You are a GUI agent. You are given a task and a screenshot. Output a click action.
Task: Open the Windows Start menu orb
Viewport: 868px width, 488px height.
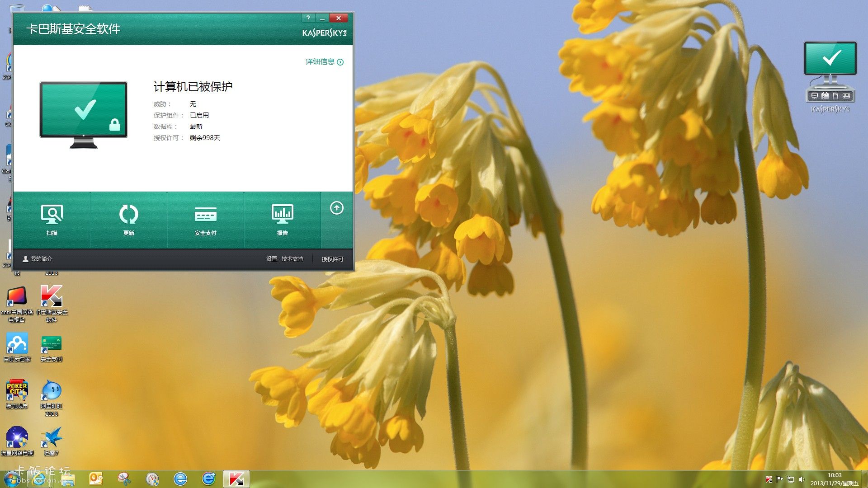tap(12, 479)
